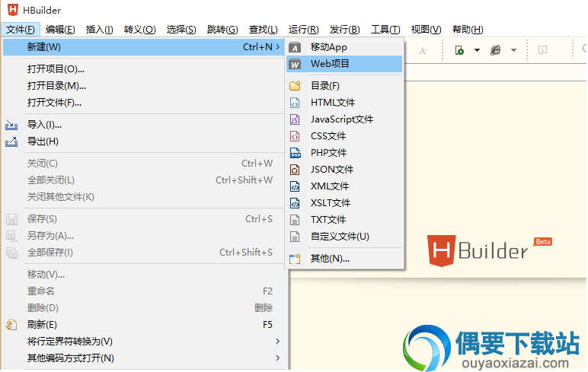Screen dimensions: 588x372
Task: Click the refresh icon beside 刷新(E)
Action: coord(11,325)
